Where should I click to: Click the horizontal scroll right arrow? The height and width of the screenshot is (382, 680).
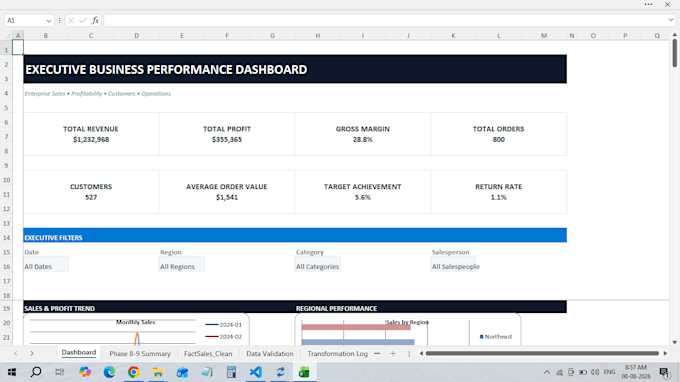coord(665,353)
